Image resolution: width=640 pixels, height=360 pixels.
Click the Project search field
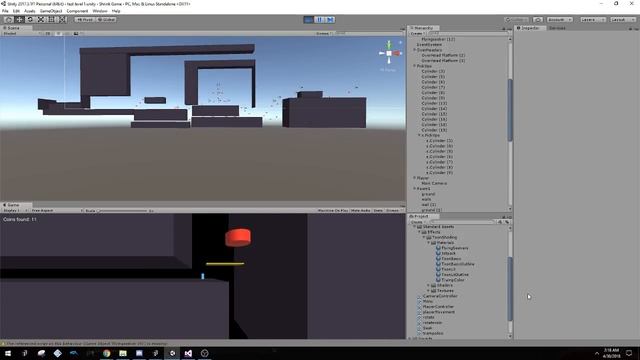(462, 222)
